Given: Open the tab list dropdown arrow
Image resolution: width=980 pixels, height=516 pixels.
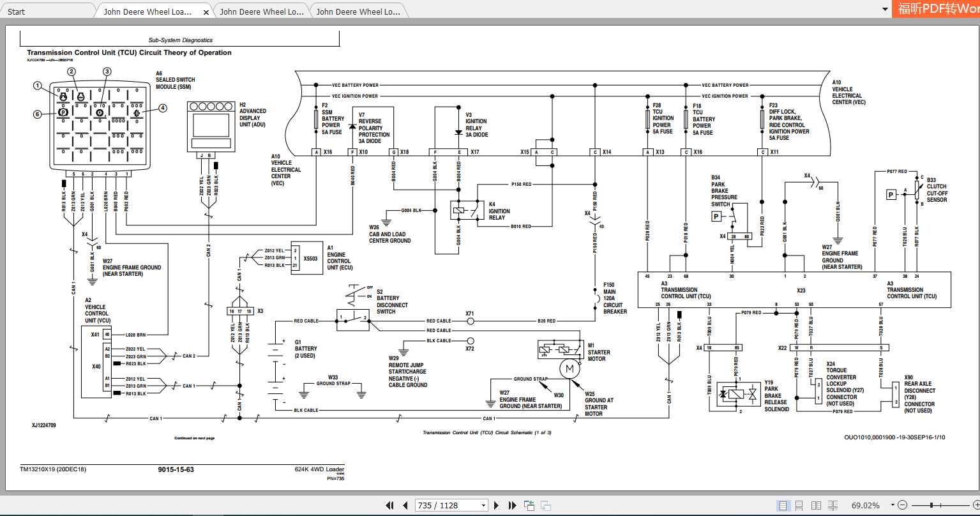Looking at the screenshot, I should coord(884,10).
